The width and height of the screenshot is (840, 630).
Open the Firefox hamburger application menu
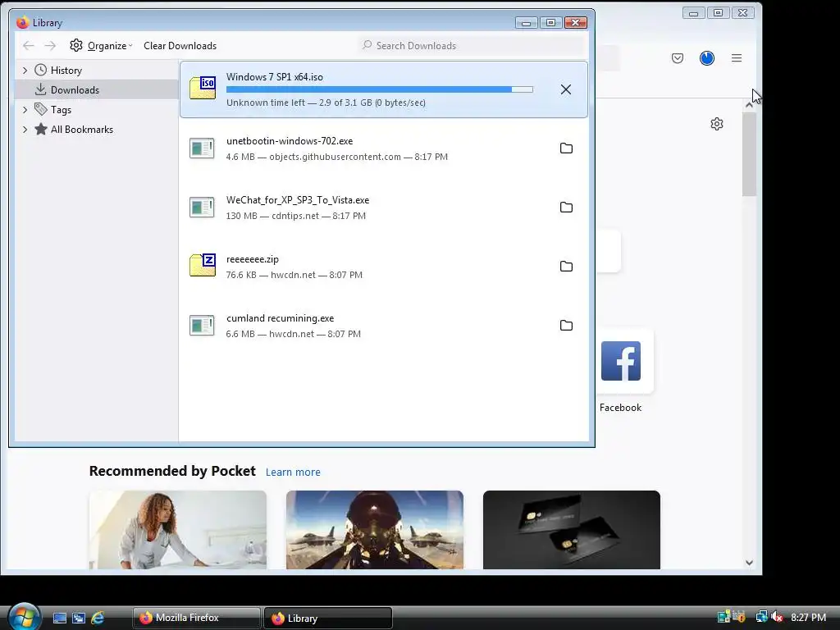tap(737, 58)
